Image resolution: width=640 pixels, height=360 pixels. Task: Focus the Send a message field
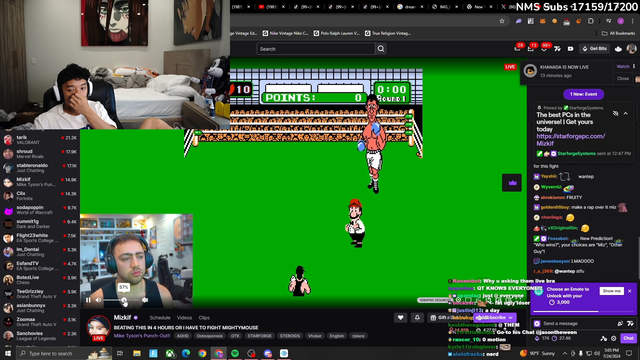[583, 323]
